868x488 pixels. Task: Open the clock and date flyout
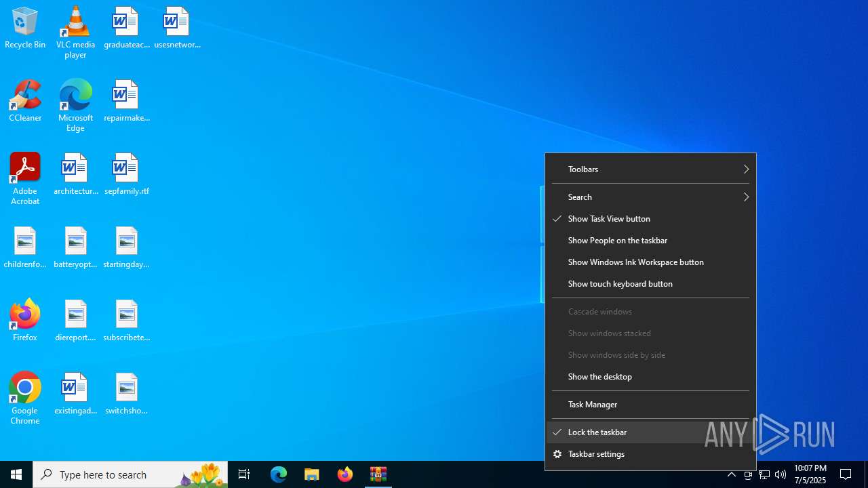[x=810, y=474]
